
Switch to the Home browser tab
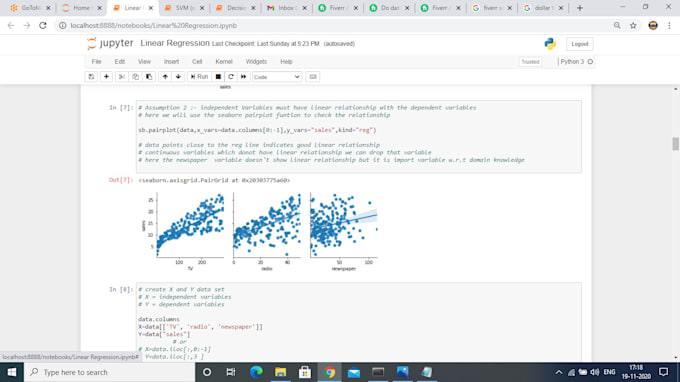pos(81,8)
